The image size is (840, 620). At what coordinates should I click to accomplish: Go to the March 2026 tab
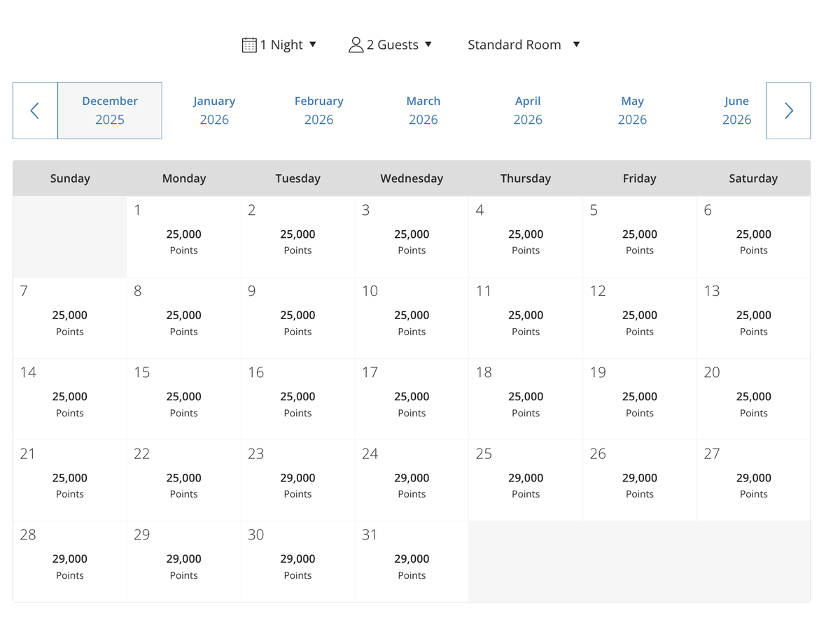(423, 111)
